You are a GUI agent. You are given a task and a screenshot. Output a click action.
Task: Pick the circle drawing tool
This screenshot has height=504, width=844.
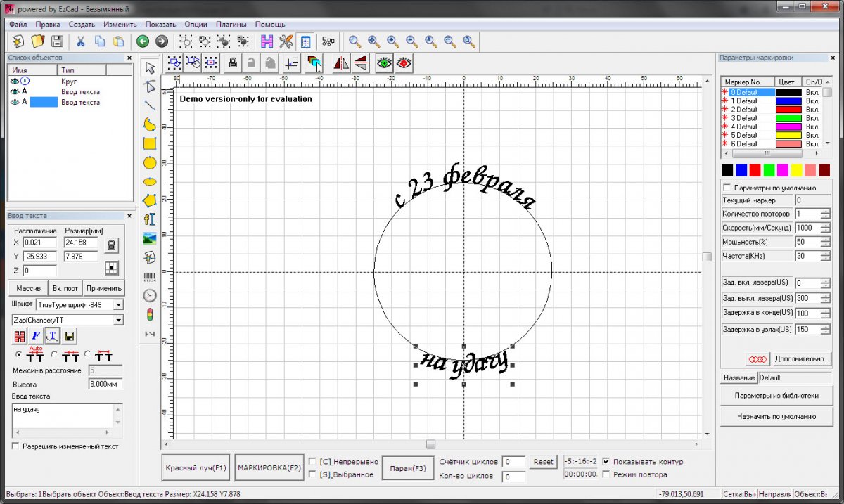[x=150, y=162]
